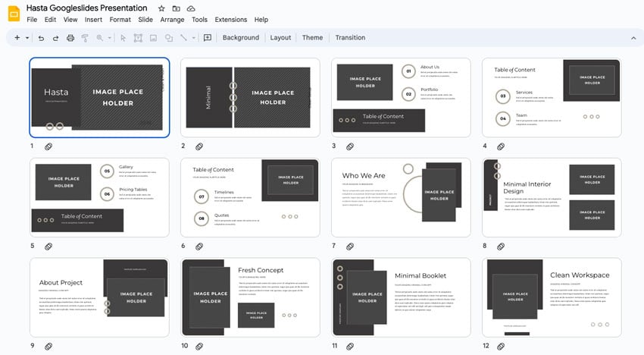Screen dimensions: 644x355
Task: Select the Who We Are slide thumbnail
Action: [401, 196]
